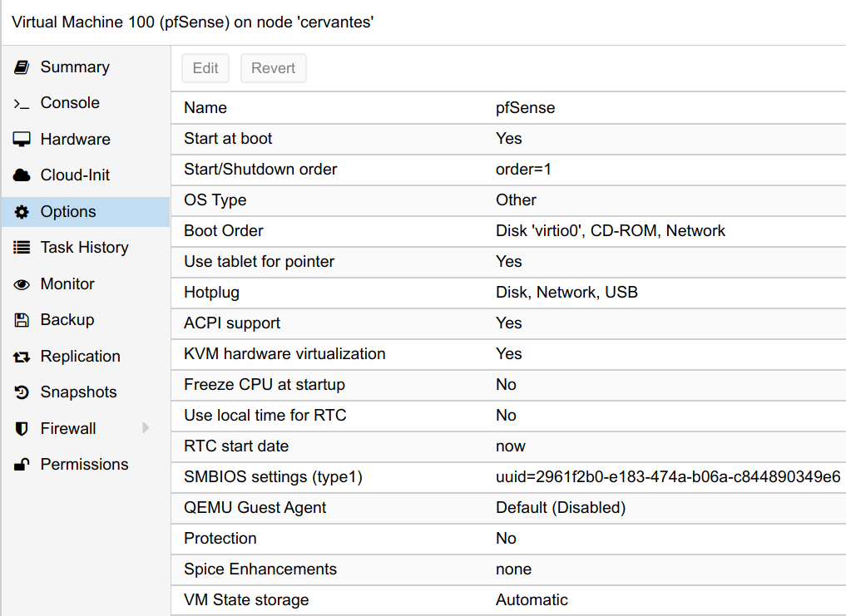Select the QEMU Guest Agent row
The width and height of the screenshot is (846, 616).
509,508
